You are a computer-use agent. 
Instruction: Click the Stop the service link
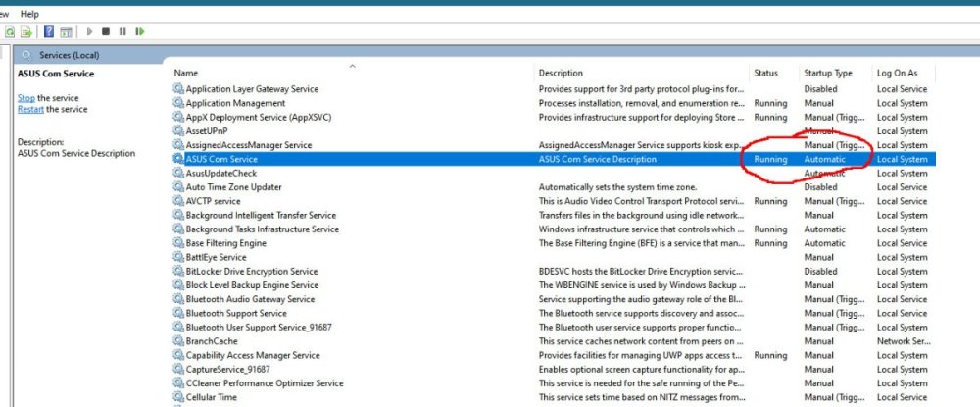26,98
